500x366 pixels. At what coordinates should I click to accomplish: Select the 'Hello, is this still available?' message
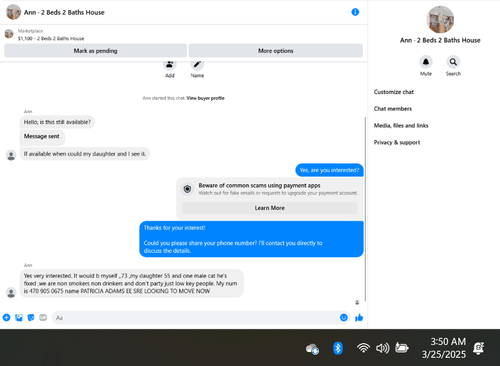[x=57, y=122]
